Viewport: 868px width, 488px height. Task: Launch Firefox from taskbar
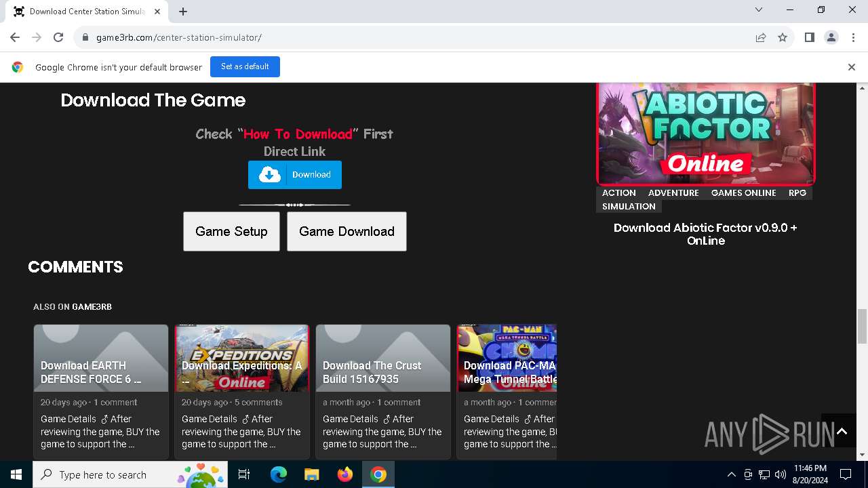[345, 474]
